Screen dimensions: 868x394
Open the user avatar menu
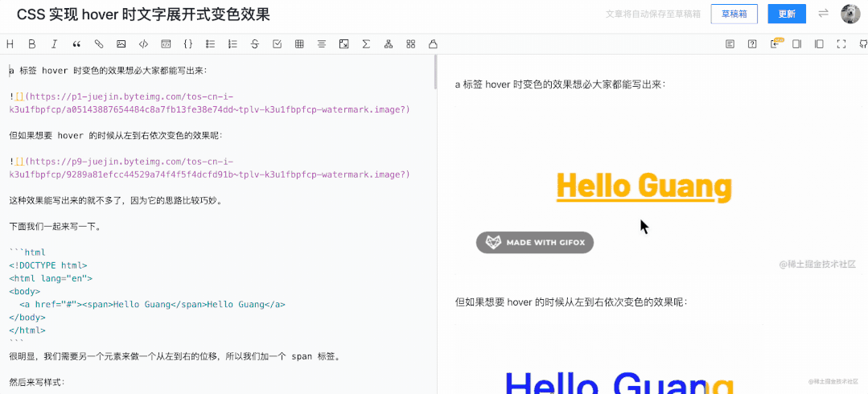(x=850, y=14)
